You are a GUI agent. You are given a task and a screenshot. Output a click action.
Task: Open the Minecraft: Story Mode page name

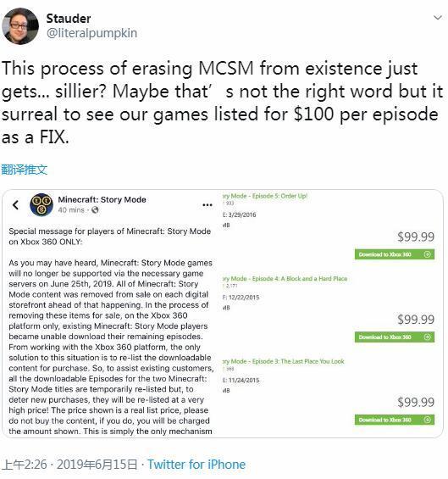(x=102, y=199)
